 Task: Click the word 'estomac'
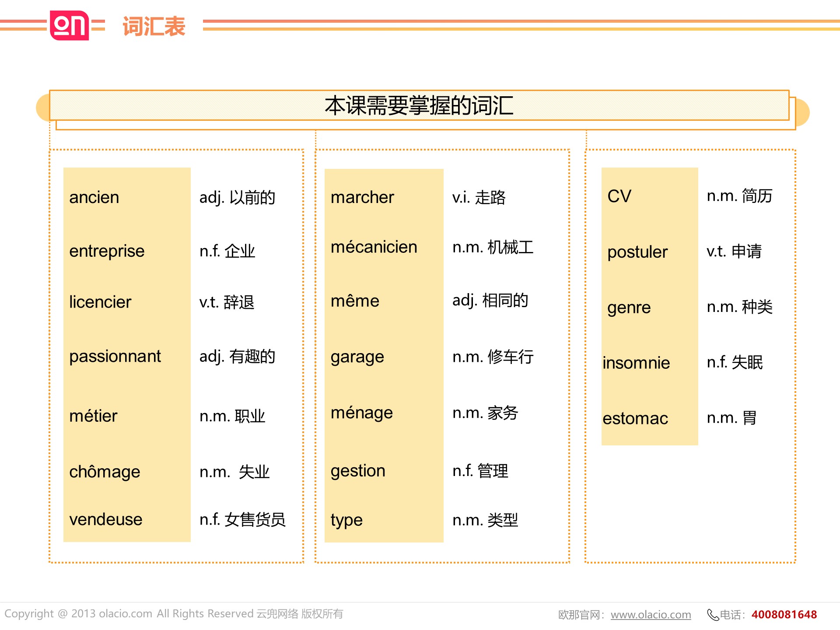[635, 418]
